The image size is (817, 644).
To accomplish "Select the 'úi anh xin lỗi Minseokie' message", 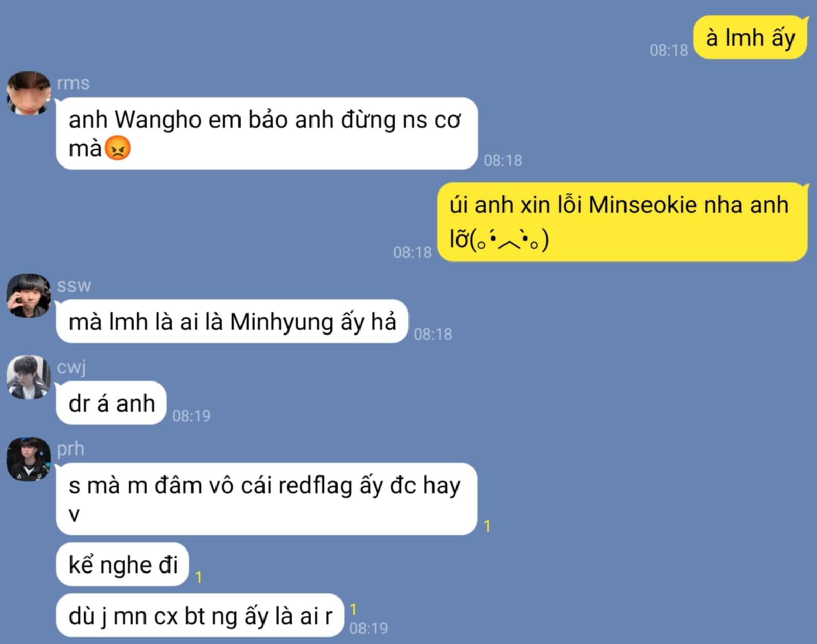I will coord(622,222).
